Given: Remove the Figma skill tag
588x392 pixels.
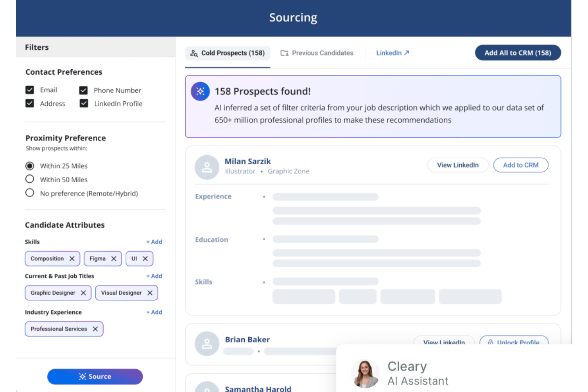Looking at the screenshot, I should click(114, 259).
